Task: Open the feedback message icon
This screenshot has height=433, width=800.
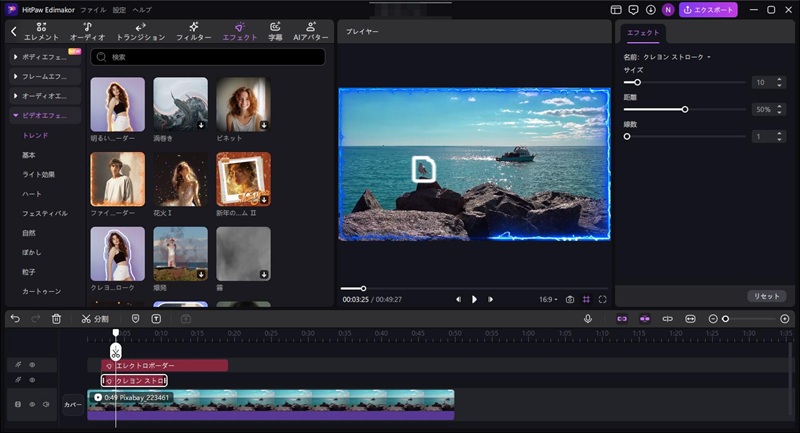Action: click(633, 10)
